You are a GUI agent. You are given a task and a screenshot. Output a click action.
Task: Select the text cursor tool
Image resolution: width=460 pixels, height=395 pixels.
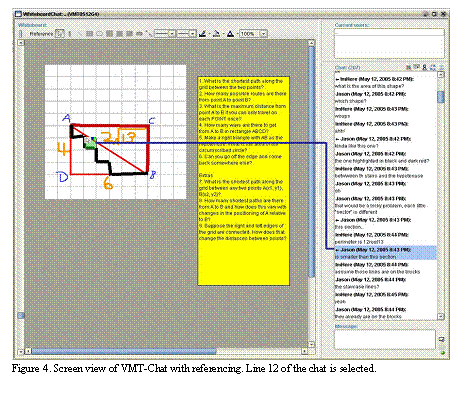[70, 34]
